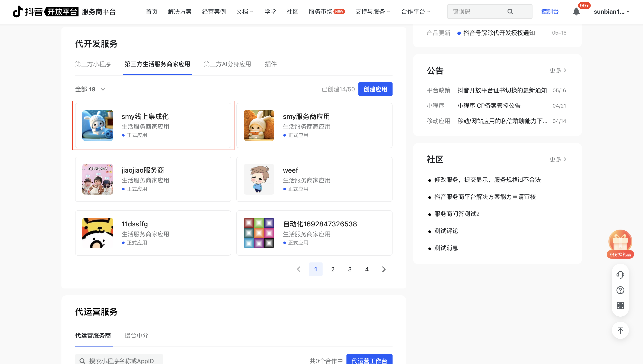The image size is (643, 364).
Task: Open 服务市场 NEW nav item
Action: tap(327, 12)
